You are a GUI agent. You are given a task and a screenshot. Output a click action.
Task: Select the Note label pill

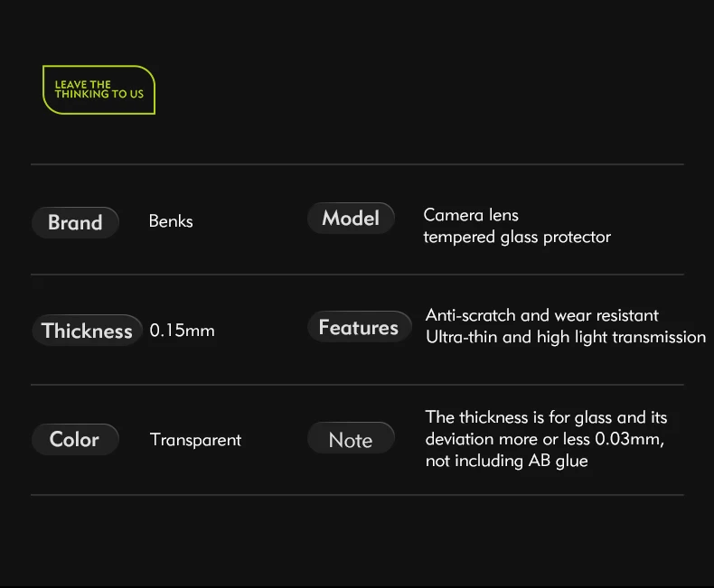tap(351, 440)
